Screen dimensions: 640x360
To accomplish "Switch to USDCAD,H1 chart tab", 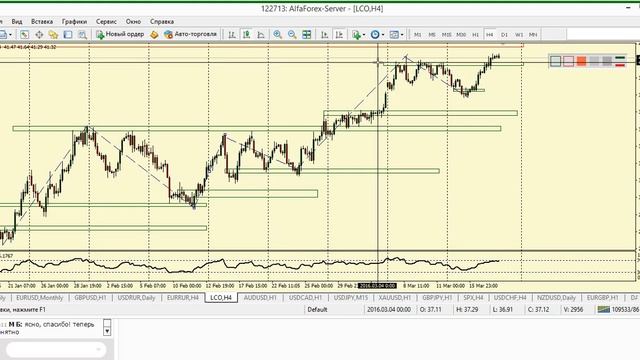I will click(x=305, y=298).
